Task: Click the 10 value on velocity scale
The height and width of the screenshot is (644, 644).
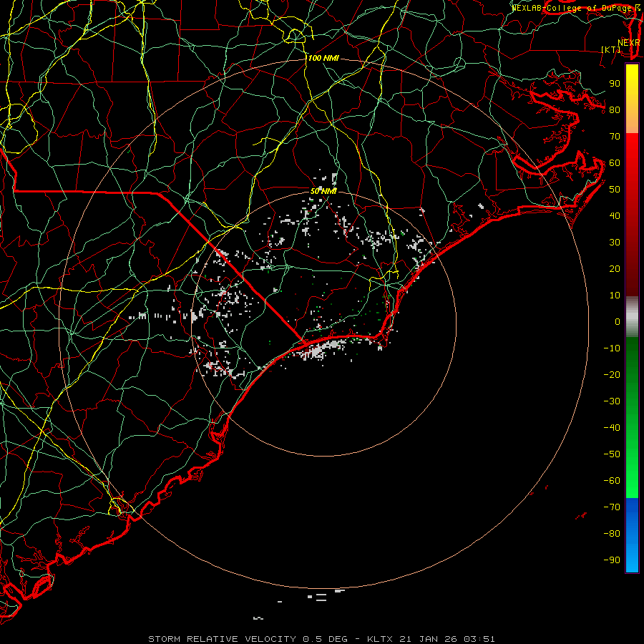Action: [x=615, y=296]
